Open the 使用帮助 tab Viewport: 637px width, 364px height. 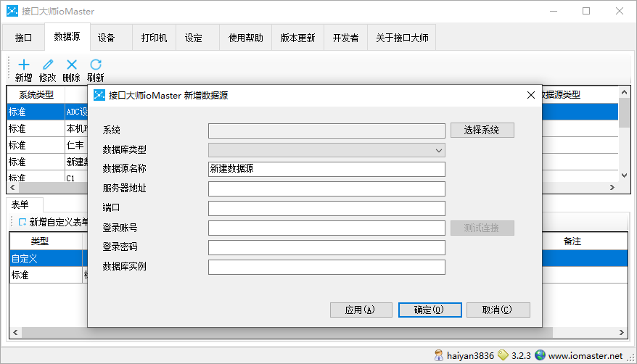point(245,38)
